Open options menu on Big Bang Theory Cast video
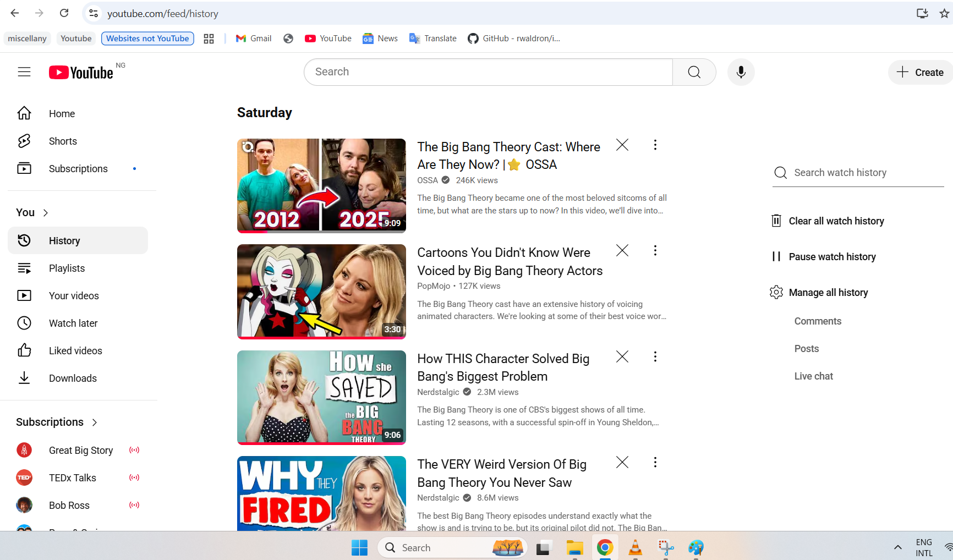This screenshot has width=953, height=560. [x=655, y=145]
